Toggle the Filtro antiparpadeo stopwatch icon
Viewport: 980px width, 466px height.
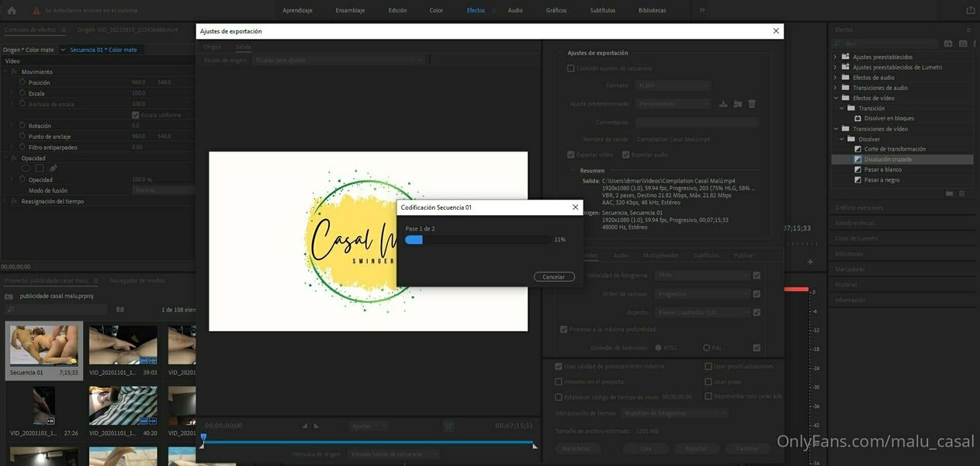22,147
